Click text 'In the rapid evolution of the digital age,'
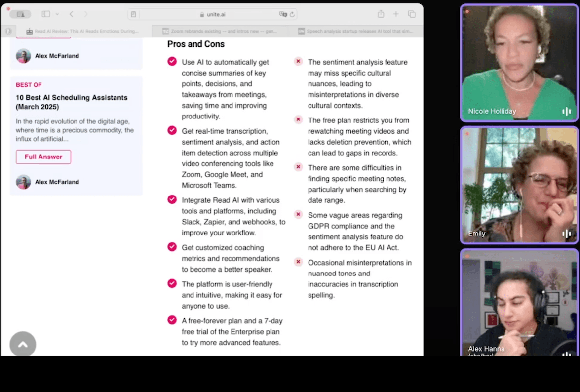Screen dimensions: 580x392 click(73, 121)
